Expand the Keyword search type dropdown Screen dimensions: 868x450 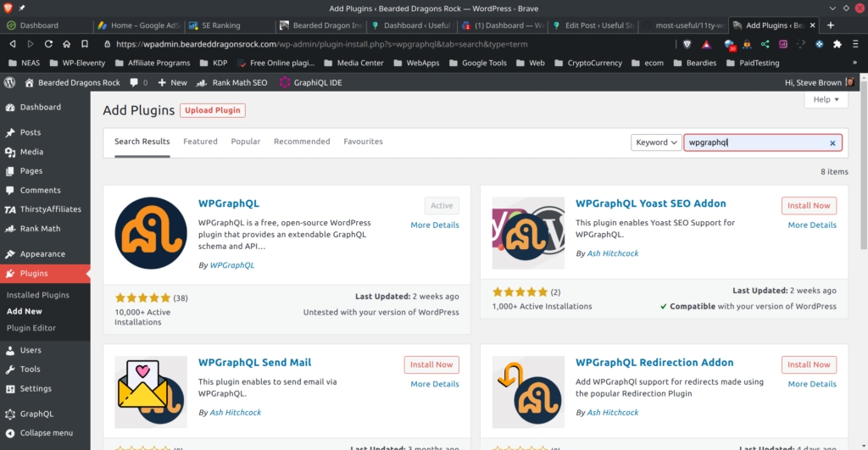(656, 142)
